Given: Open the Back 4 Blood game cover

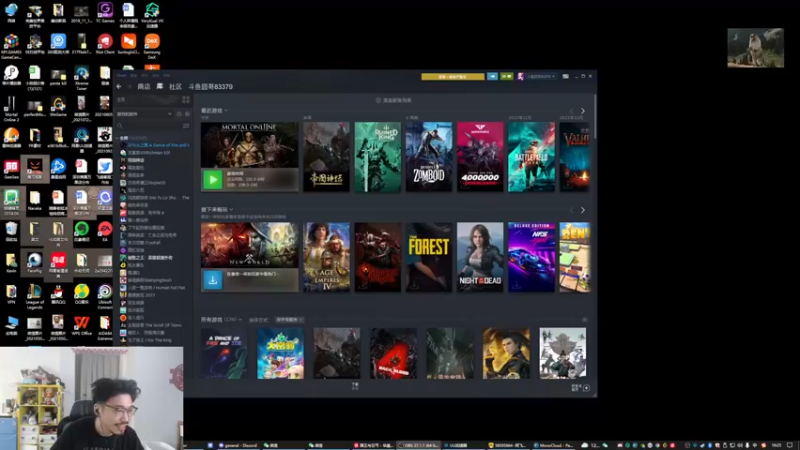Looking at the screenshot, I should (x=393, y=353).
